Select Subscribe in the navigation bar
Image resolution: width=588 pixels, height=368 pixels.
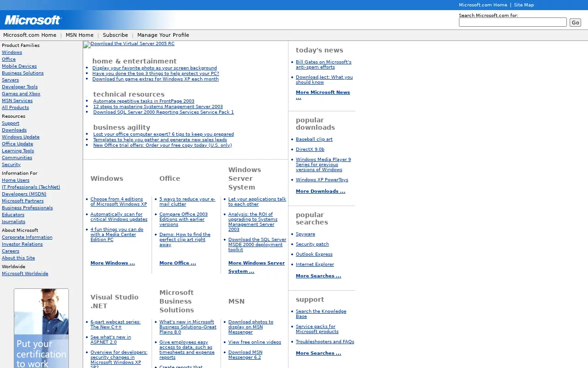click(115, 35)
